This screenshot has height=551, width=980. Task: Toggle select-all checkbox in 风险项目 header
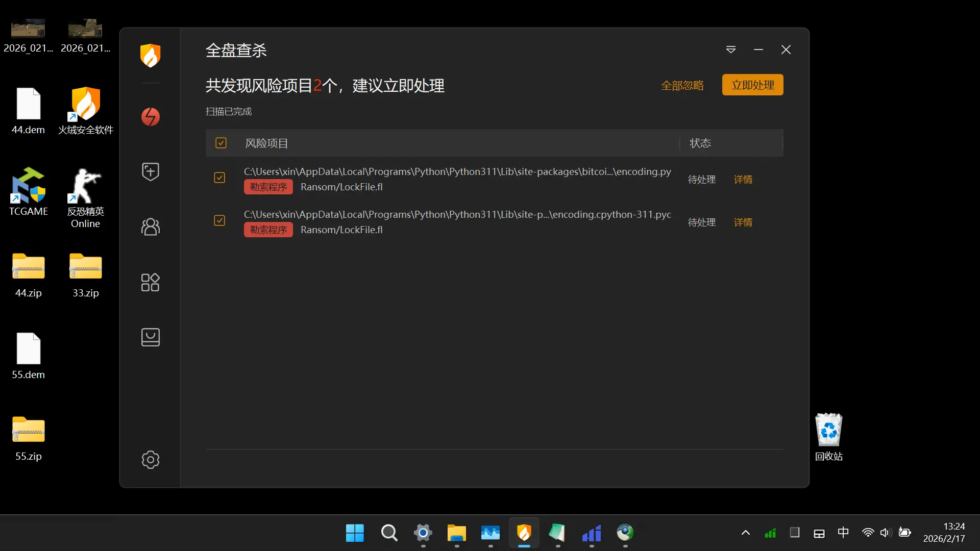click(x=220, y=143)
